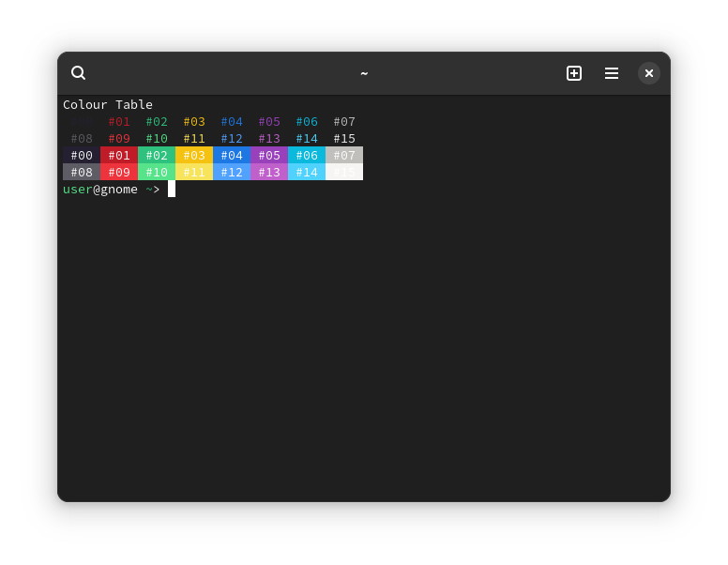This screenshot has height=565, width=728.
Task: Click the cyan #06 background swatch
Action: pos(307,155)
